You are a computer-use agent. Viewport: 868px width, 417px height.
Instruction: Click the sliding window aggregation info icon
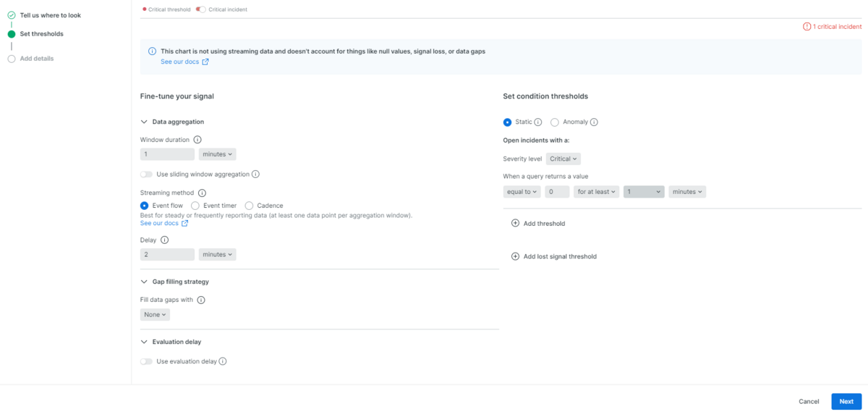255,174
